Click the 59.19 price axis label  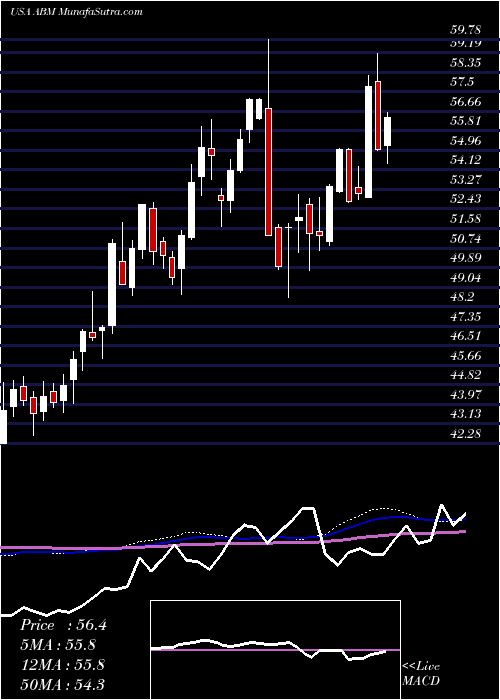click(x=466, y=43)
